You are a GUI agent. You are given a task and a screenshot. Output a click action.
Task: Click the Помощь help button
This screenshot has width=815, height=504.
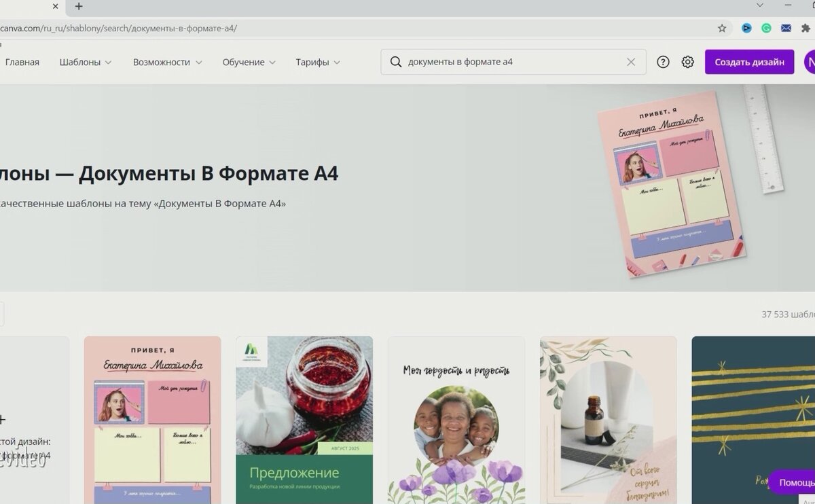pos(793,482)
